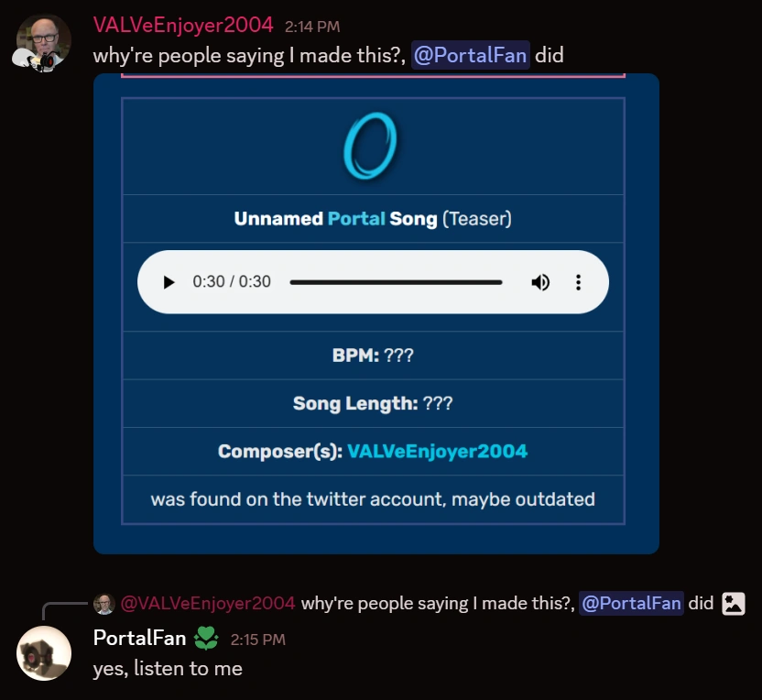
Task: Click the small avatar in the reply preview
Action: coord(103,604)
